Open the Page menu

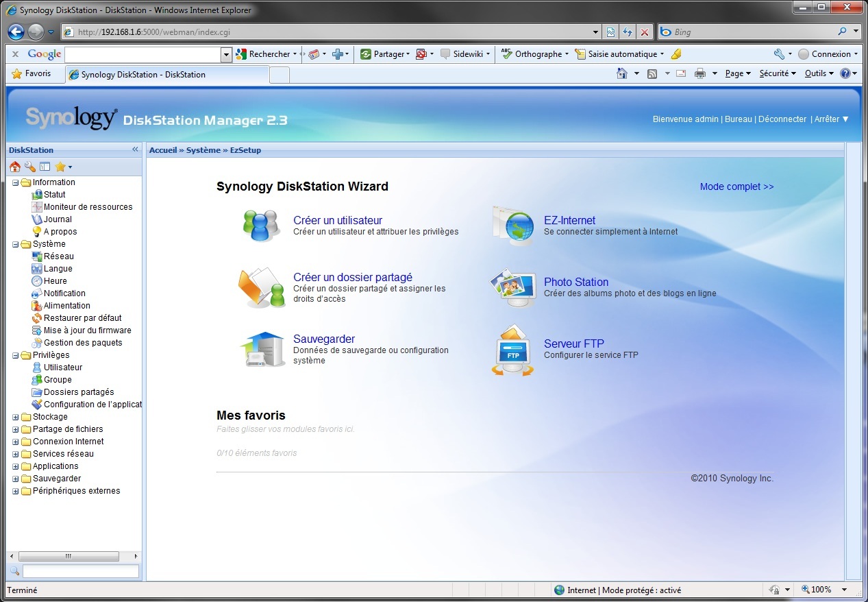pyautogui.click(x=738, y=73)
